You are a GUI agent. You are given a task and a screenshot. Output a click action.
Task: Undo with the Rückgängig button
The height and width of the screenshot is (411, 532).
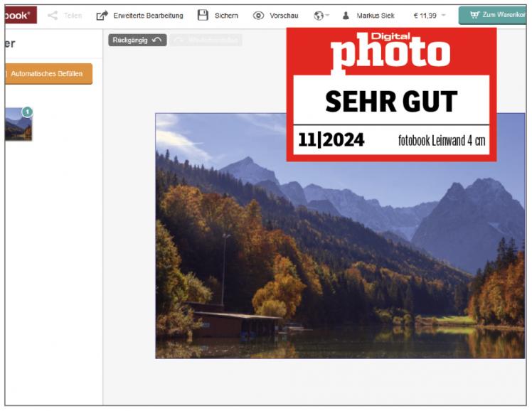[137, 40]
